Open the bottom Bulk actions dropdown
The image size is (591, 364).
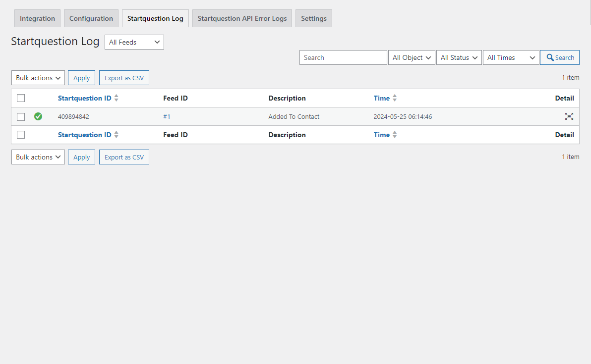coord(38,157)
